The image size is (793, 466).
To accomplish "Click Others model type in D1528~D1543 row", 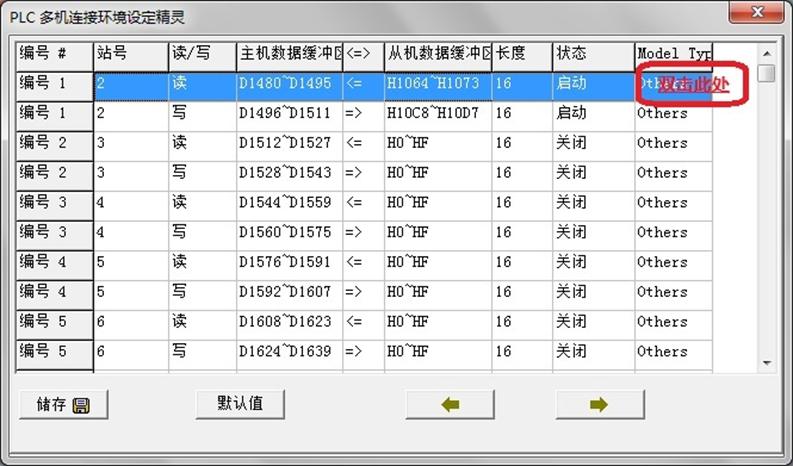I will (673, 177).
